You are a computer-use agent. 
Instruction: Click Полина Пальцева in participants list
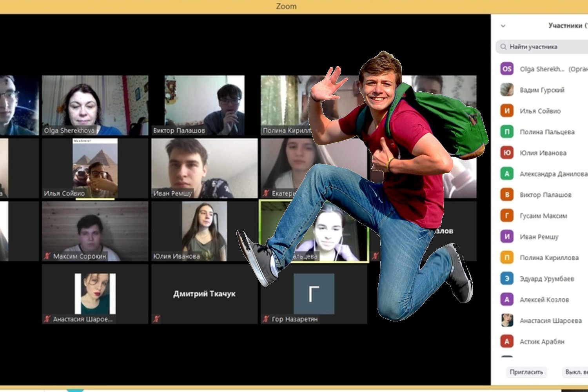point(547,132)
